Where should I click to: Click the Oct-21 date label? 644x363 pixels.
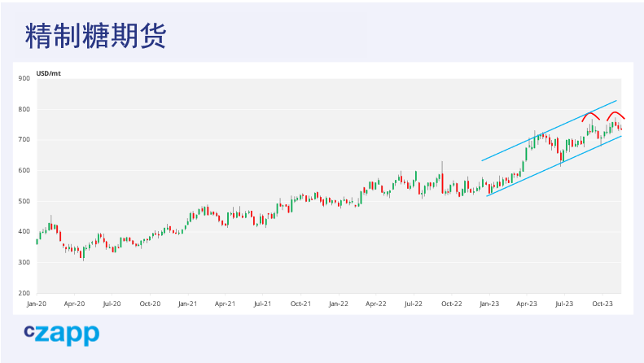click(300, 304)
